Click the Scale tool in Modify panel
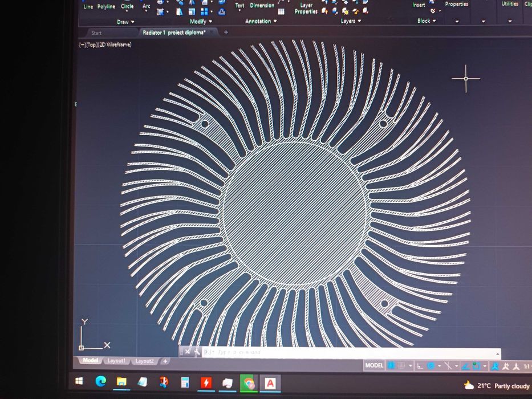Screen dimensions: 532x399 pyautogui.click(x=192, y=12)
